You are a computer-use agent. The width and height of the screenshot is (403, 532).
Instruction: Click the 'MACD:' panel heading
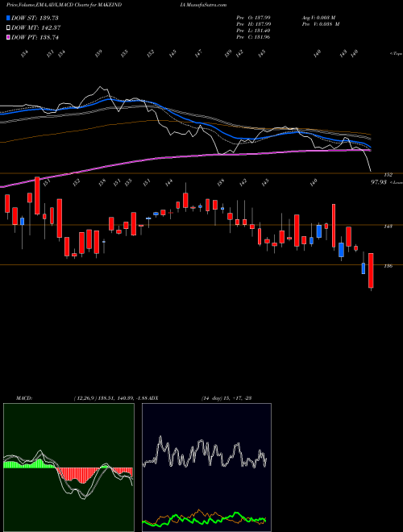(x=23, y=397)
